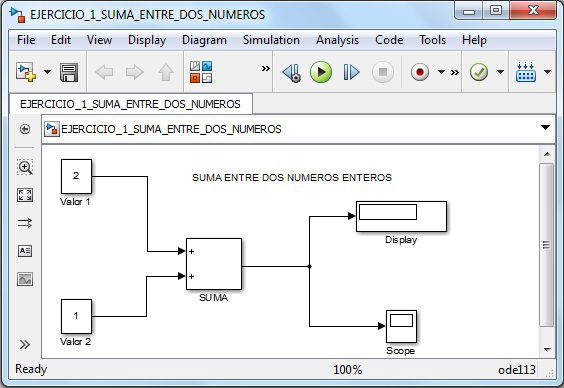Run the simulation with green play button
The image size is (564, 388).
(x=321, y=72)
